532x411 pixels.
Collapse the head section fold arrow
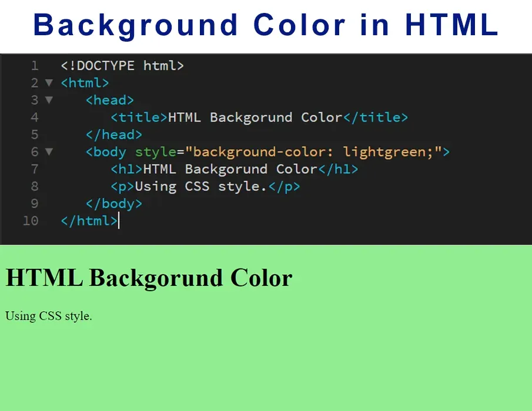click(x=49, y=100)
